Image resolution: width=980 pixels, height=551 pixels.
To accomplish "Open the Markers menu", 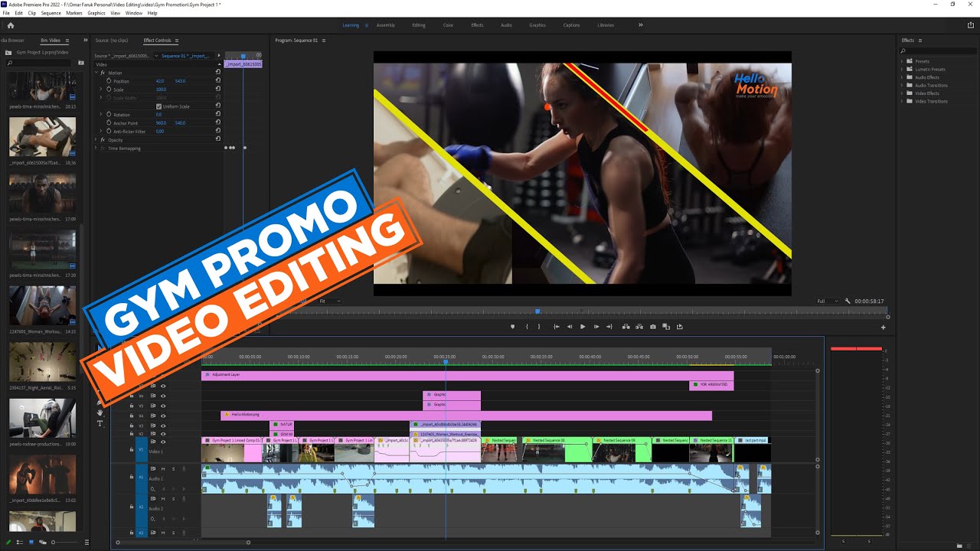I will pyautogui.click(x=74, y=13).
